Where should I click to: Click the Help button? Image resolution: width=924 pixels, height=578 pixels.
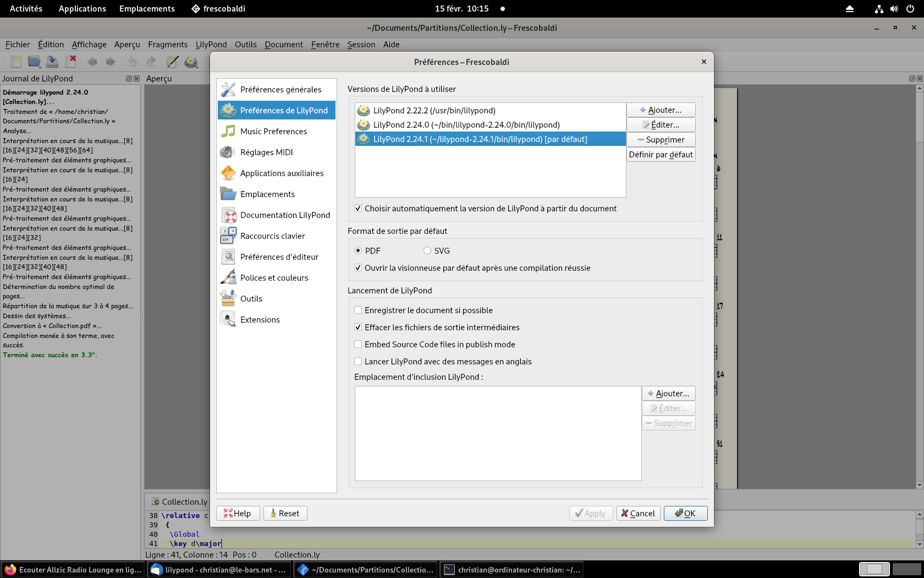238,514
